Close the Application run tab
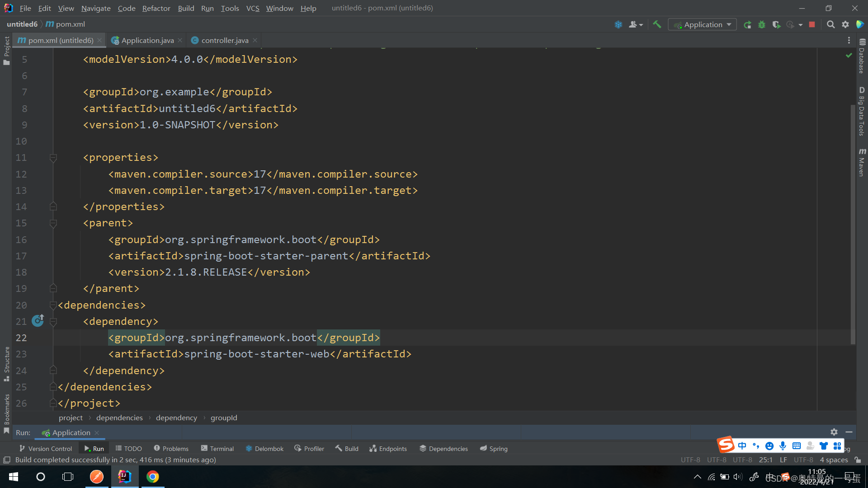 click(x=97, y=433)
